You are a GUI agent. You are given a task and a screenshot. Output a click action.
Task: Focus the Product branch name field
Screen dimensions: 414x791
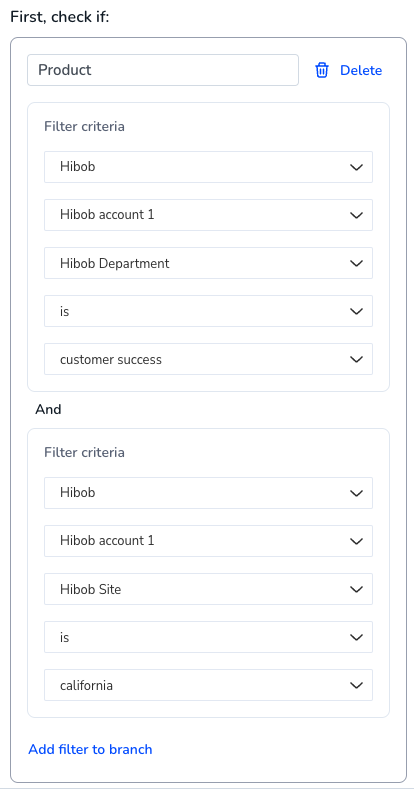(163, 70)
